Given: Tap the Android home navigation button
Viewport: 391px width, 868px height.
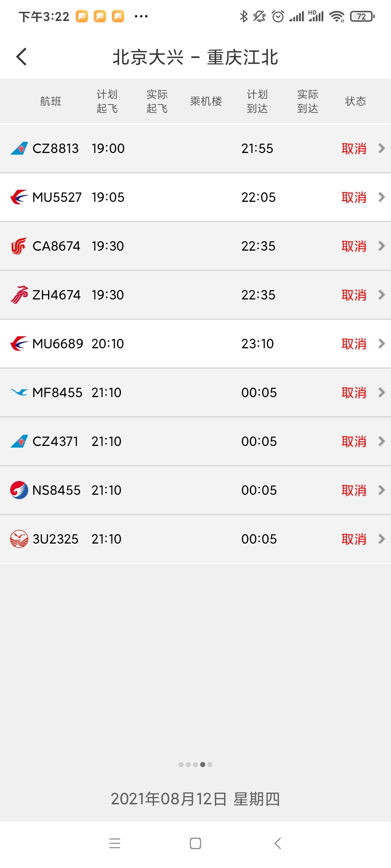Looking at the screenshot, I should pos(195,843).
